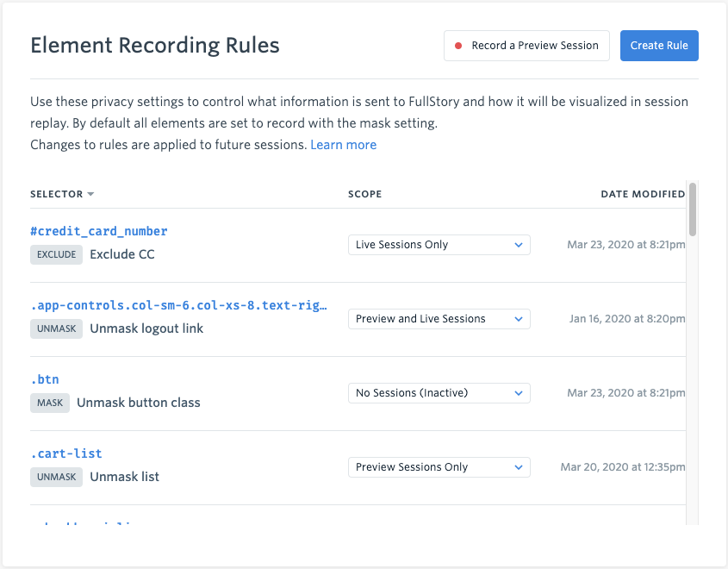728x569 pixels.
Task: Click the MASK badge of Unmask button class
Action: pos(50,403)
